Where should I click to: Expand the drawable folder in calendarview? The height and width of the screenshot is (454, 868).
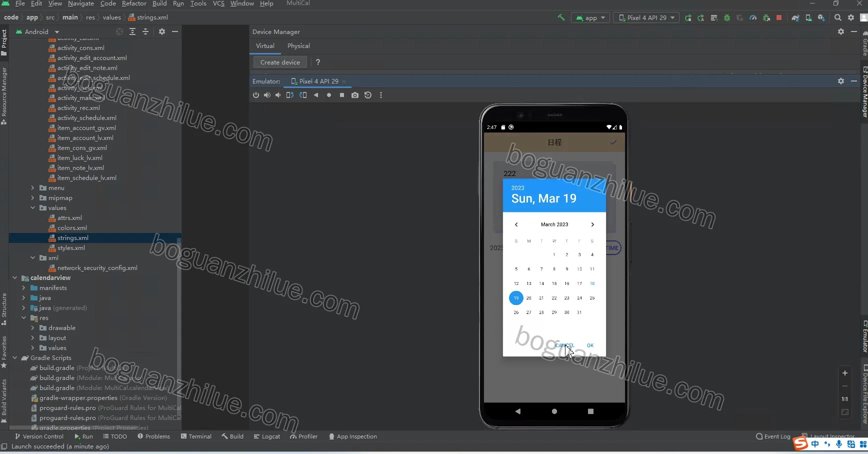coord(33,328)
